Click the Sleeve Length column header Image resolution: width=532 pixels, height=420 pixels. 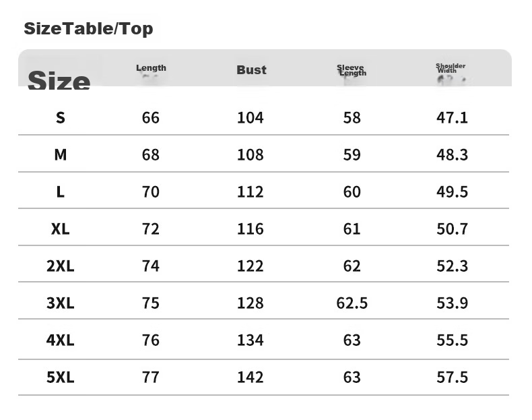pyautogui.click(x=352, y=70)
